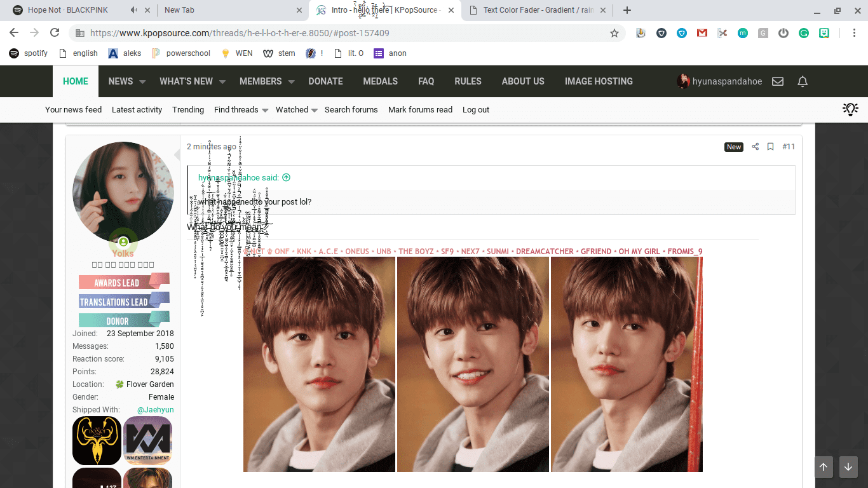
Task: Reload the current page
Action: 55,33
